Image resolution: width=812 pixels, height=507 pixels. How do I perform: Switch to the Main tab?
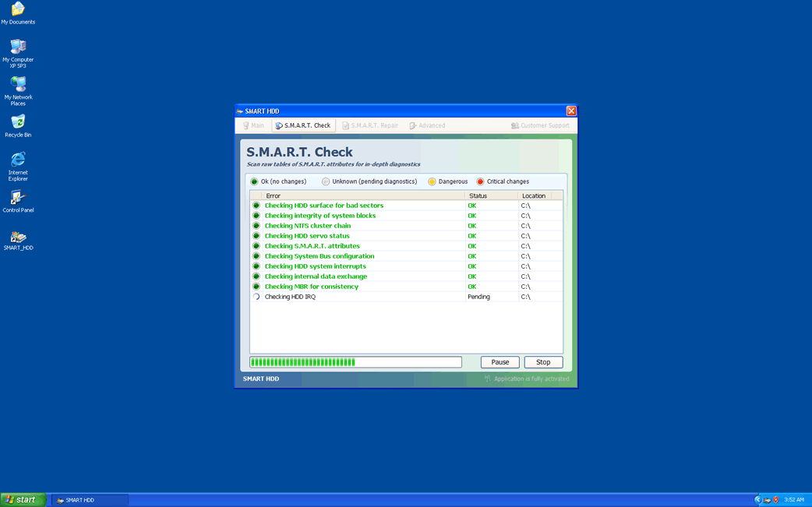253,125
